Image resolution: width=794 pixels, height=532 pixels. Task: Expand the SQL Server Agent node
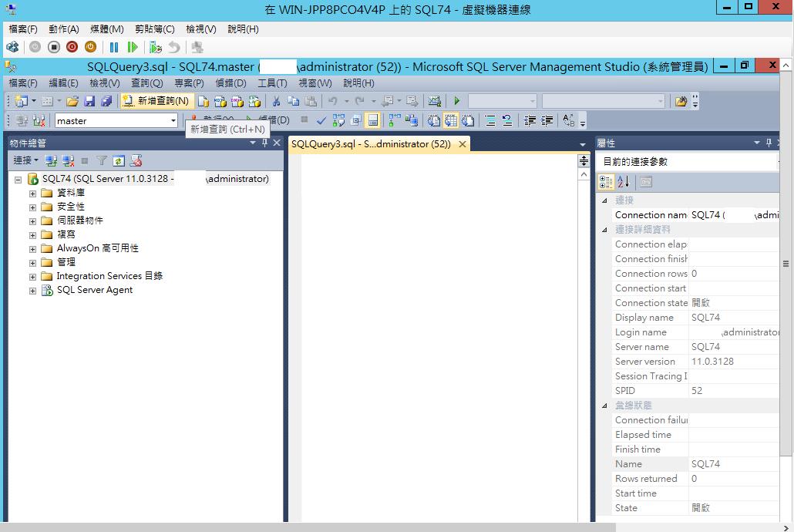click(x=32, y=291)
